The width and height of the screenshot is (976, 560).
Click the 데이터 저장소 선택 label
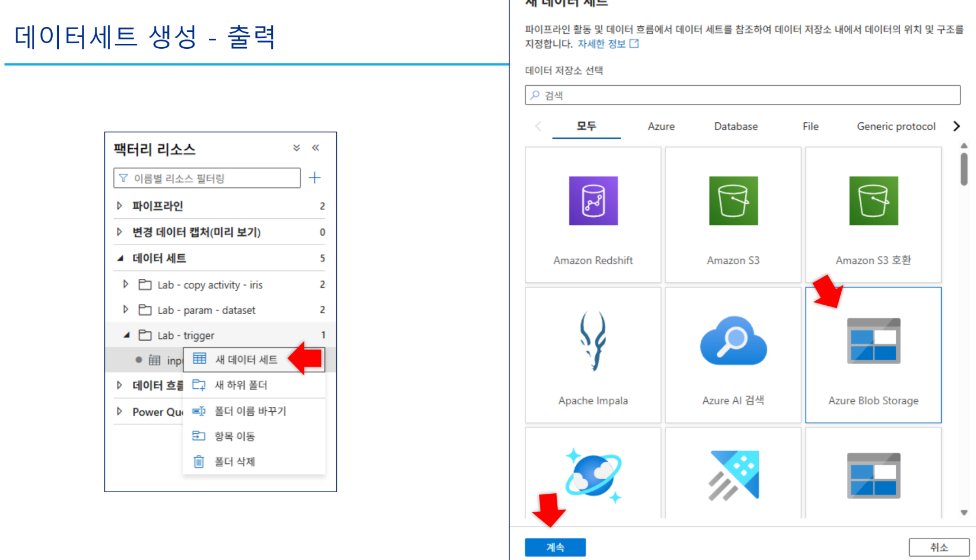tap(564, 70)
